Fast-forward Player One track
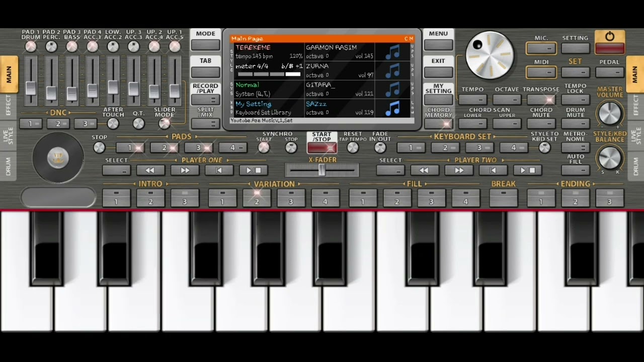The height and width of the screenshot is (362, 644). pos(185,170)
